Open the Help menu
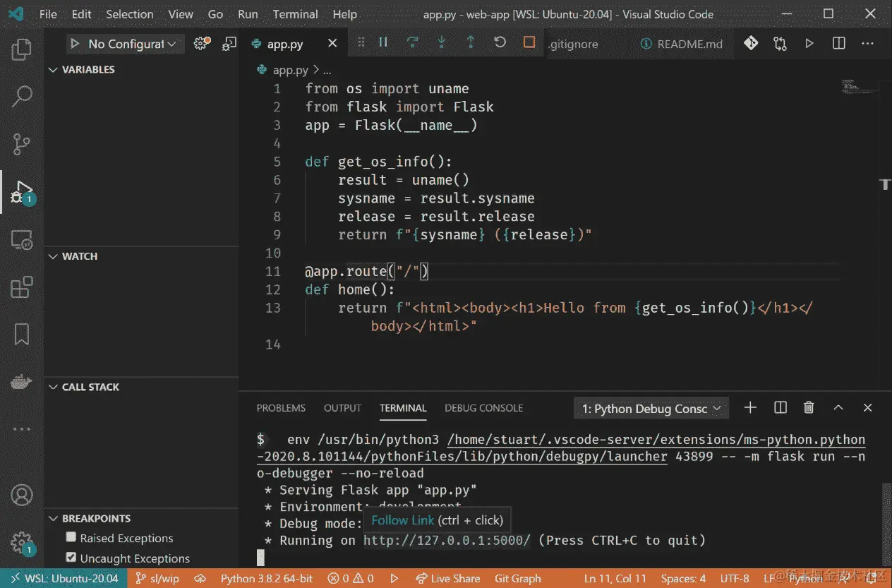The height and width of the screenshot is (588, 892). 344,14
